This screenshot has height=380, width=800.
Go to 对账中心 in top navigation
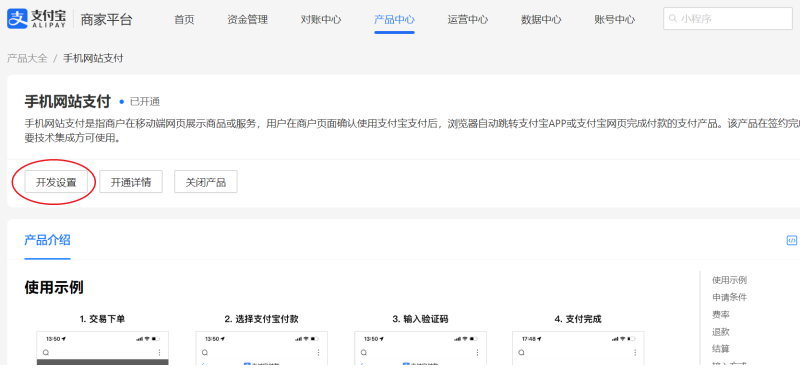click(321, 20)
